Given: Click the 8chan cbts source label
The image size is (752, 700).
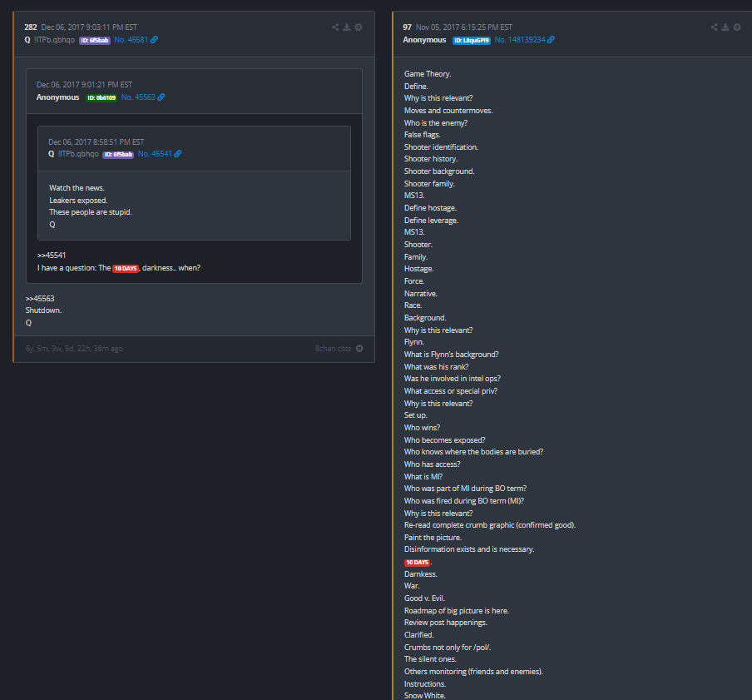Looking at the screenshot, I should [x=333, y=349].
